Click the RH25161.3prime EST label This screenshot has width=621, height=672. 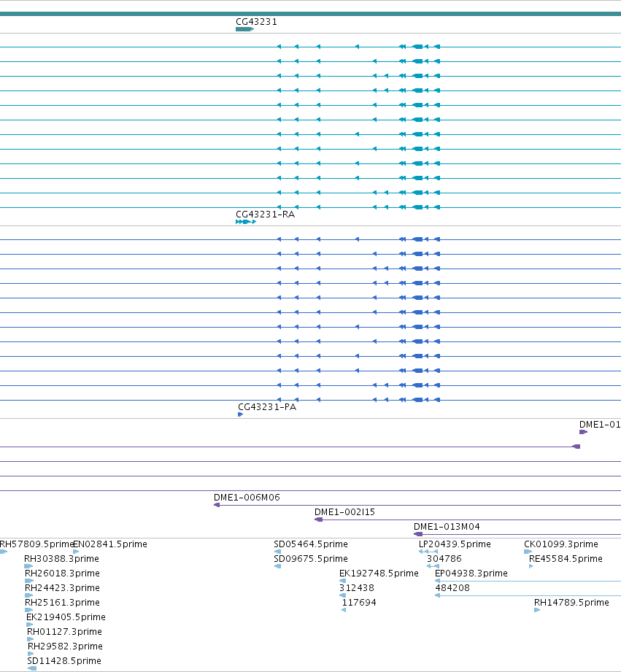click(x=62, y=603)
